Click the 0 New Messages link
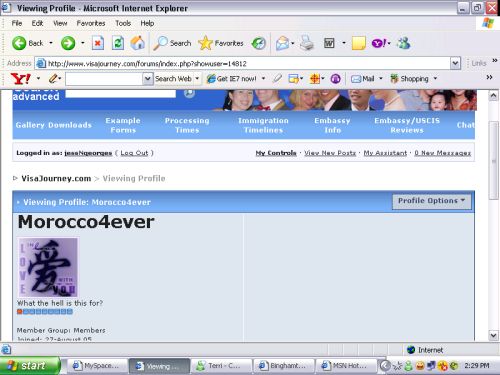The width and height of the screenshot is (500, 375). (x=443, y=153)
